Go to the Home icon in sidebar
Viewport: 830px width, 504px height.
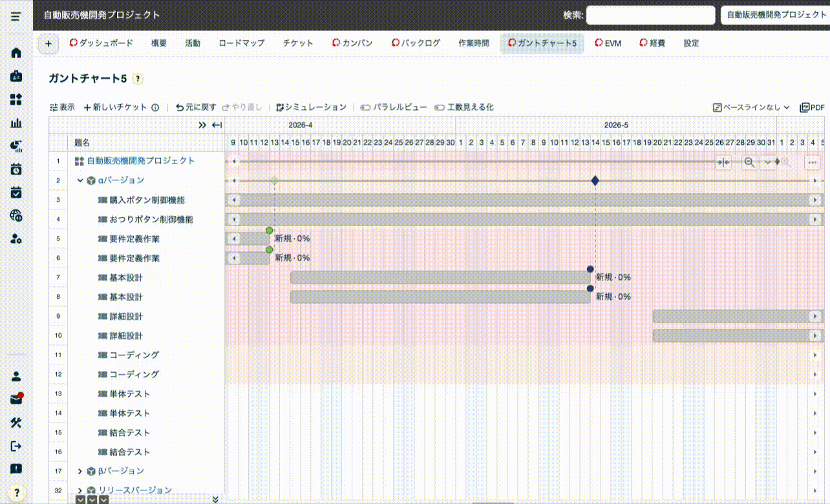[16, 53]
